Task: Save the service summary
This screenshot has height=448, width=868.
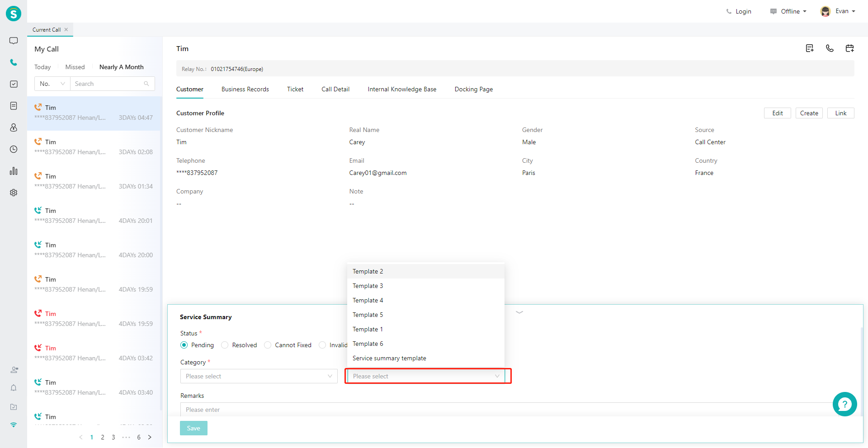Action: (x=193, y=428)
